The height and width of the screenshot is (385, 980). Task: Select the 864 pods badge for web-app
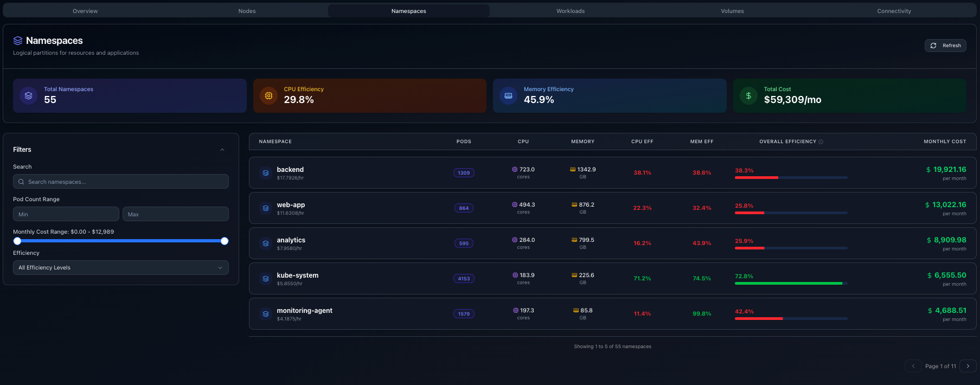(x=464, y=208)
